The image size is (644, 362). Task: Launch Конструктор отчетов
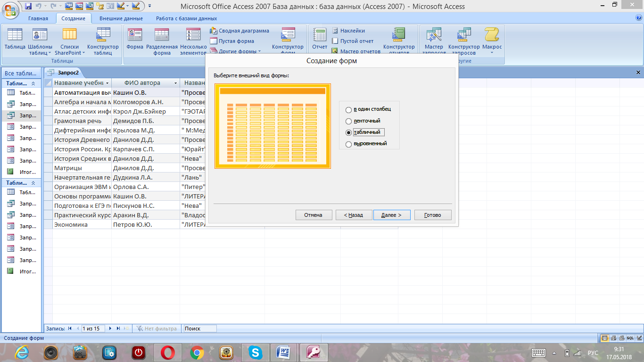(x=399, y=41)
